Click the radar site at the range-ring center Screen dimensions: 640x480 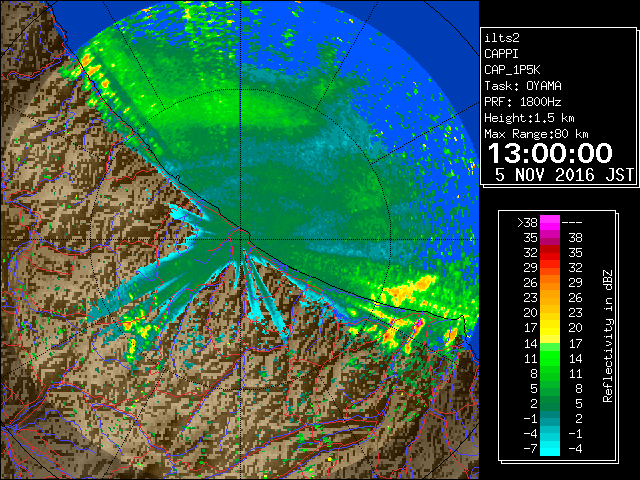point(241,239)
